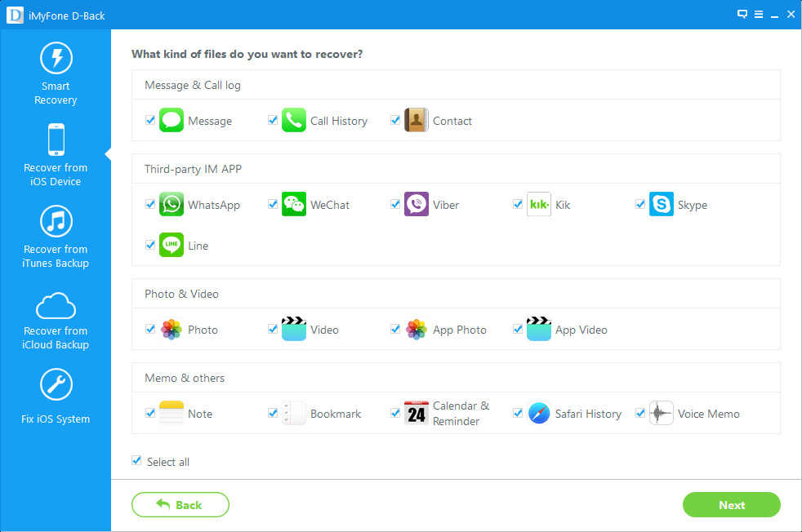802x532 pixels.
Task: Open the hamburger menu in title bar
Action: (759, 15)
